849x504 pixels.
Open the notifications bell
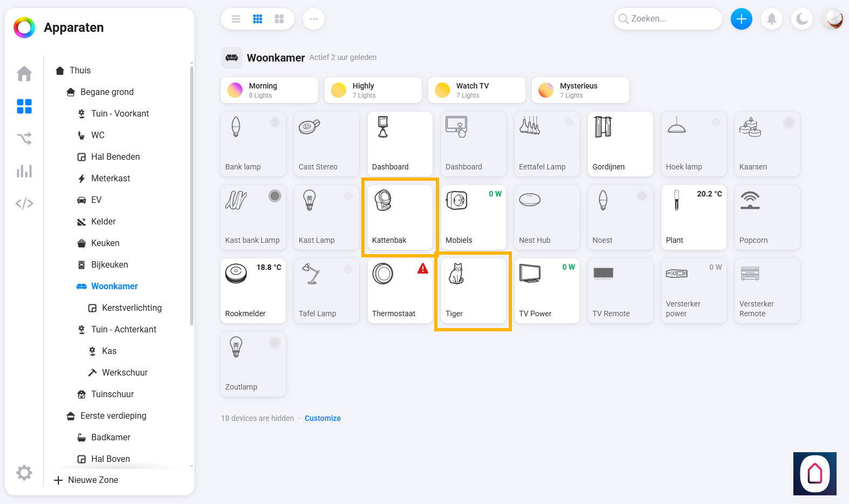click(x=772, y=19)
